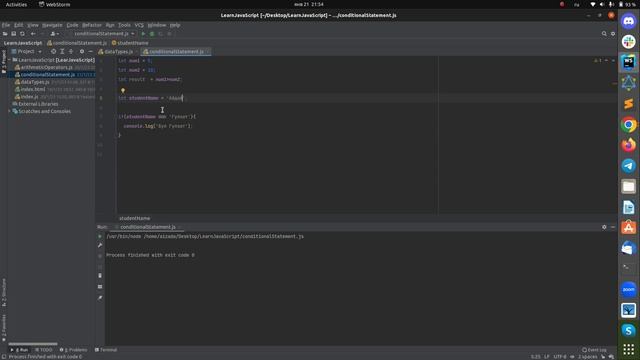The width and height of the screenshot is (640, 360).
Task: Click the Debug bug icon in the main toolbar
Action: click(x=152, y=34)
